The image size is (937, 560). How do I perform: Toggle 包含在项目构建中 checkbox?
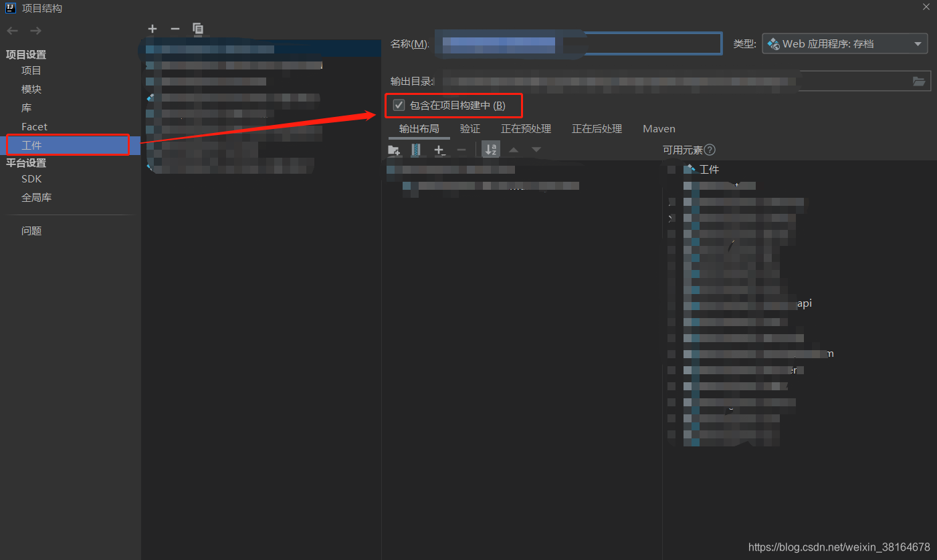coord(399,105)
